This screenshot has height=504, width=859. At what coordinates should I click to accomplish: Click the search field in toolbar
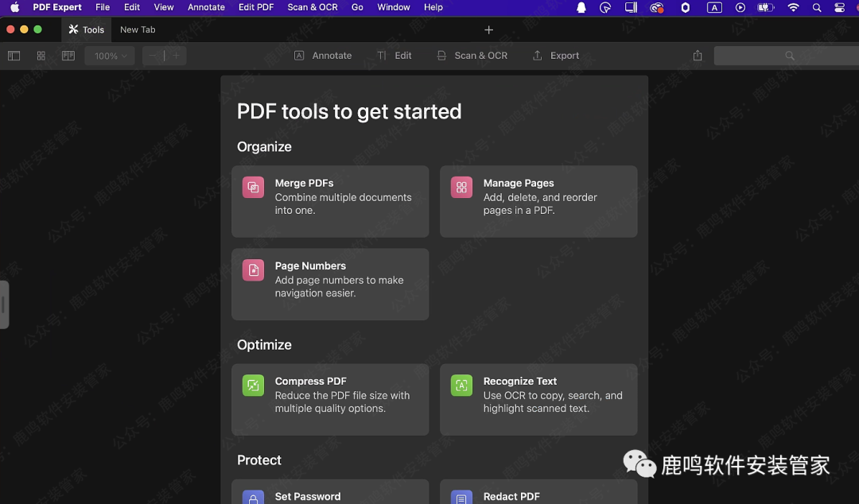click(786, 56)
